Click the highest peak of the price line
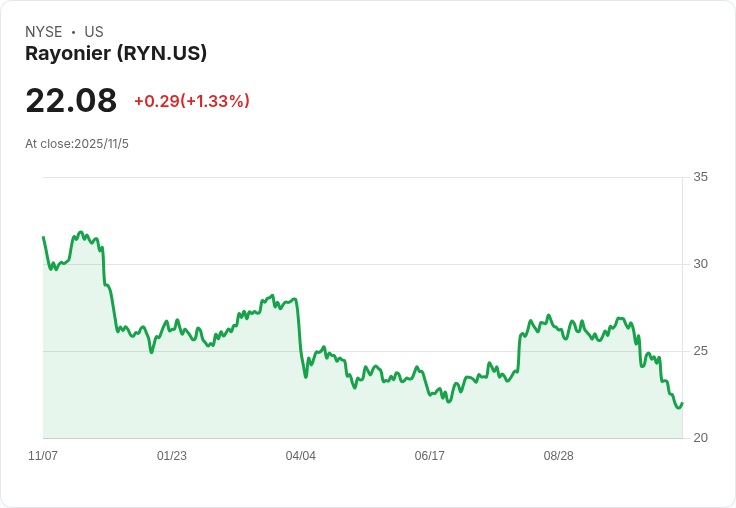 tap(81, 232)
